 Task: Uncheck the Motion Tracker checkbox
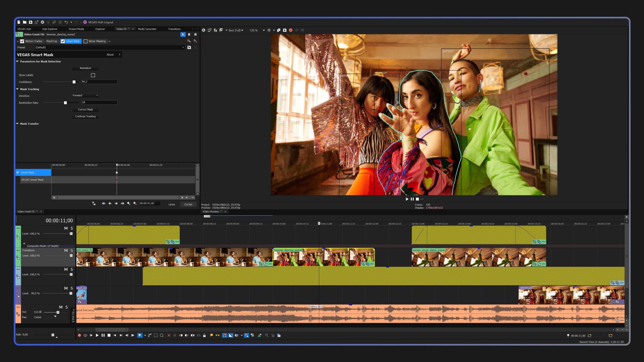click(x=22, y=41)
